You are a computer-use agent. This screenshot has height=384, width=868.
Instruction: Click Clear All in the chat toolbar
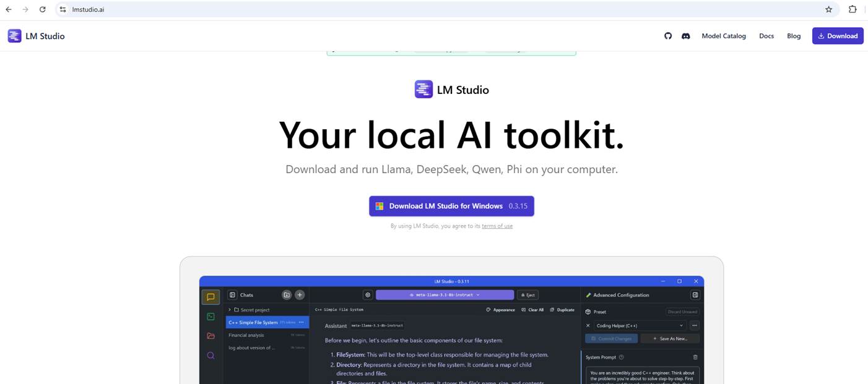click(x=532, y=310)
